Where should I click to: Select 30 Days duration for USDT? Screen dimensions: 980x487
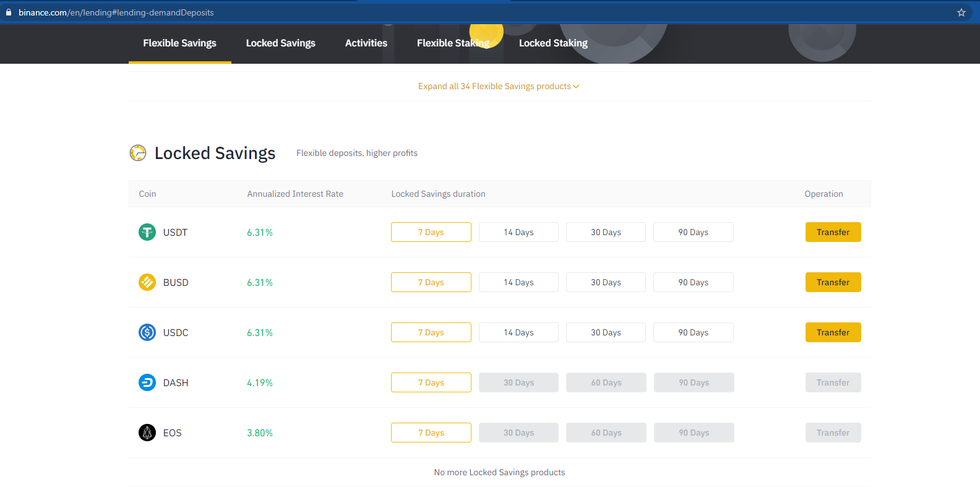pyautogui.click(x=606, y=232)
